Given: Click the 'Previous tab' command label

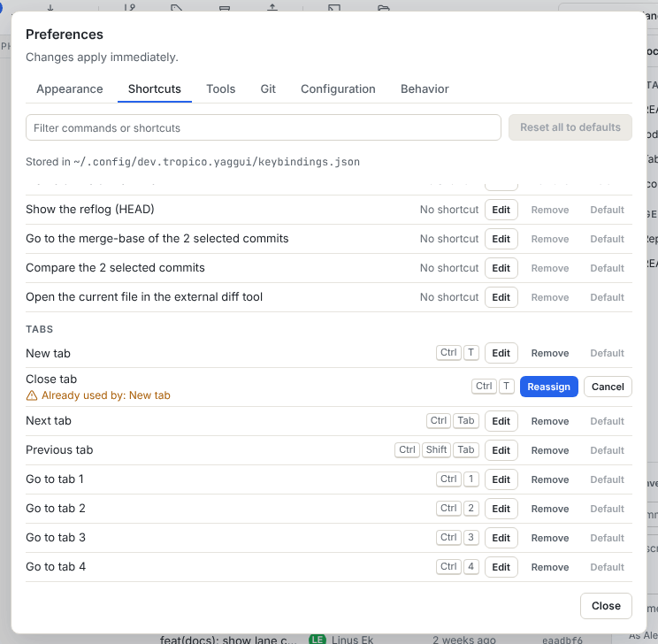Looking at the screenshot, I should point(59,450).
